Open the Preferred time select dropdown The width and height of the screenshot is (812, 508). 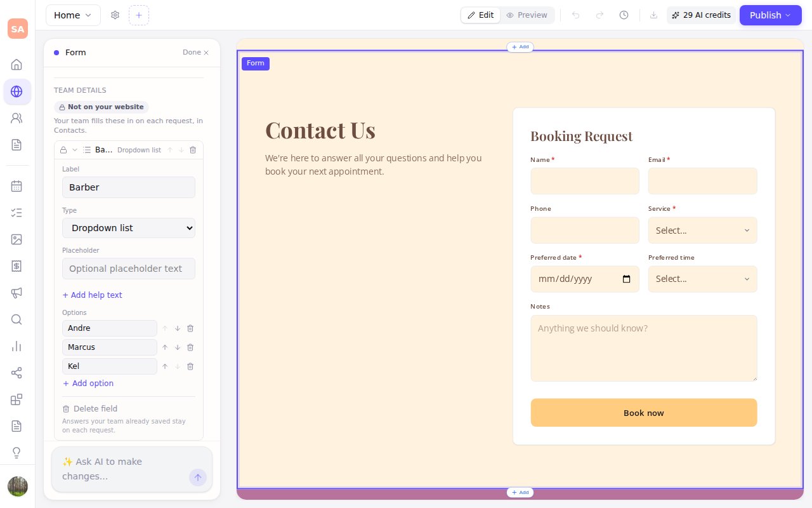click(703, 279)
